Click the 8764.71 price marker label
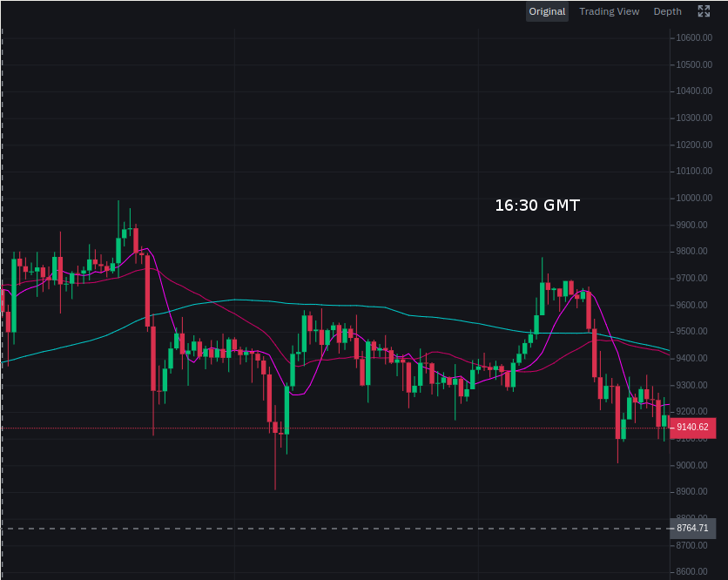This screenshot has height=580, width=728. (x=692, y=528)
